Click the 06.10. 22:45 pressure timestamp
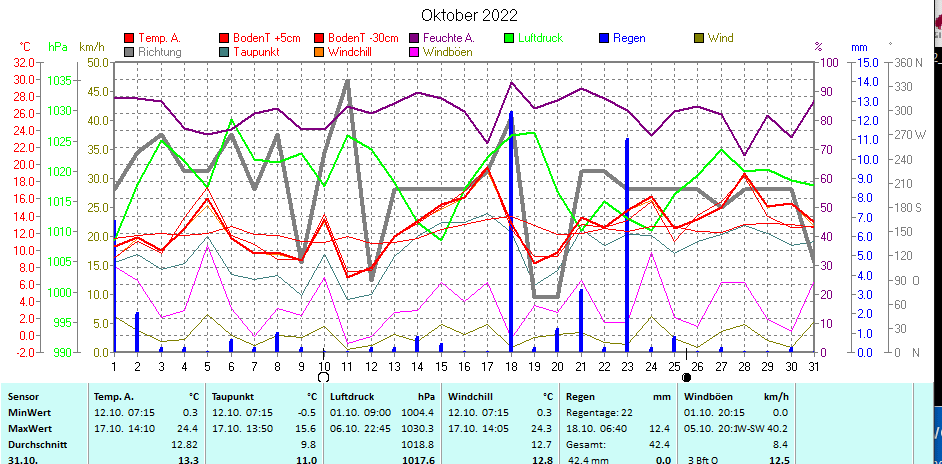The image size is (942, 464). pyautogui.click(x=360, y=429)
